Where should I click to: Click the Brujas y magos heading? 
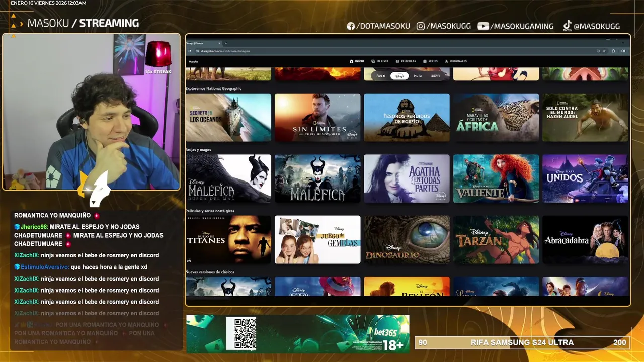tap(198, 150)
